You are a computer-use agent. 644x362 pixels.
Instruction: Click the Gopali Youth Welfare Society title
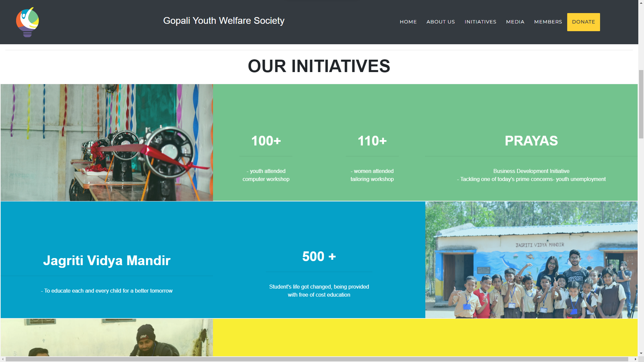[x=223, y=21]
